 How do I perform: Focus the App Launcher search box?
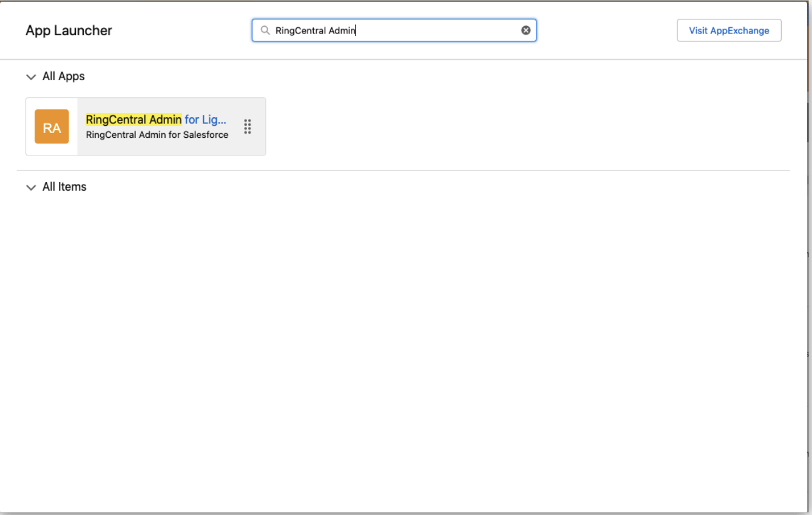pyautogui.click(x=394, y=30)
